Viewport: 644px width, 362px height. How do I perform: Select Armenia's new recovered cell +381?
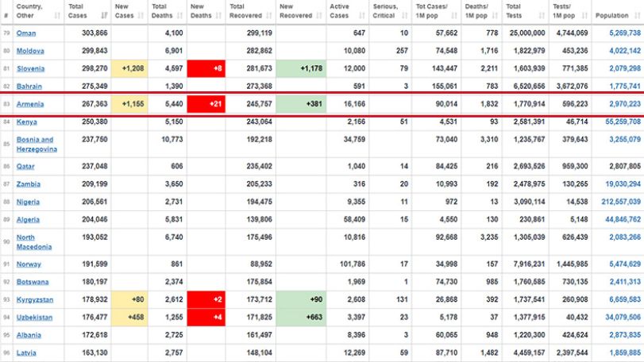301,104
